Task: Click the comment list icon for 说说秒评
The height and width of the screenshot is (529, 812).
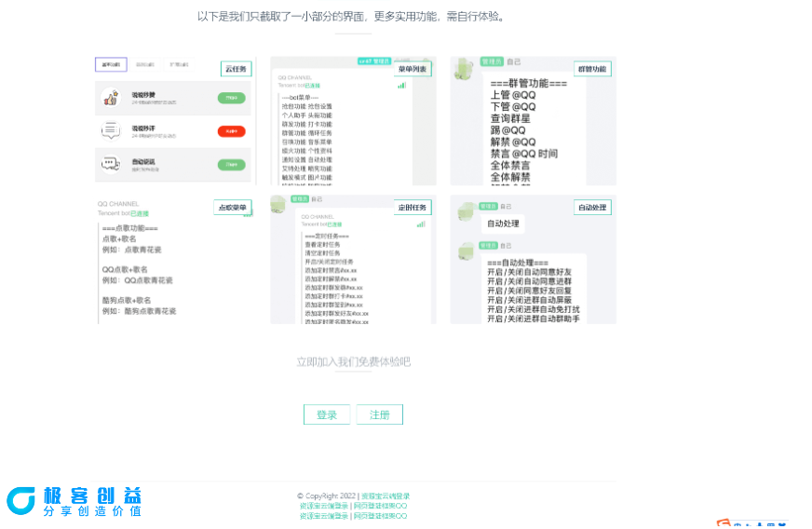Action: 111,130
